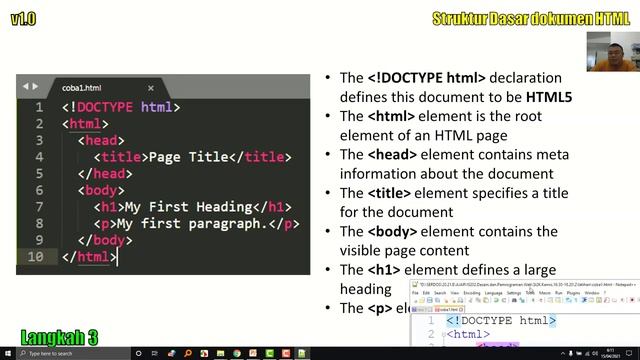Open the PowerPoint icon on the taskbar
The height and width of the screenshot is (360, 640).
(253, 353)
